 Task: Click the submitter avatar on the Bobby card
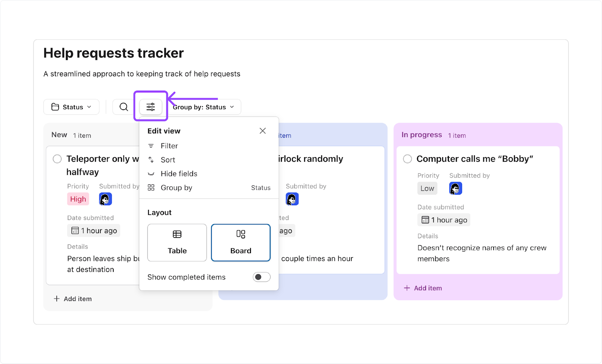click(x=455, y=188)
